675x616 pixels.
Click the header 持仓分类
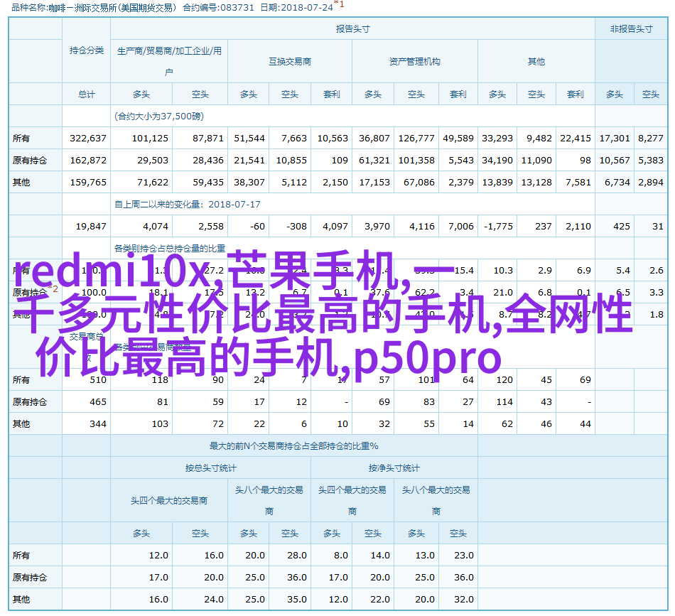(x=87, y=50)
